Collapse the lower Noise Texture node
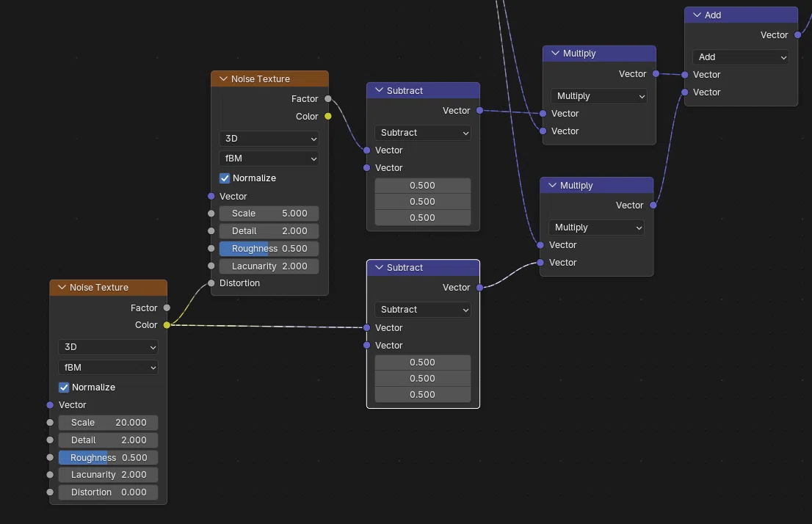The height and width of the screenshot is (524, 812). (x=62, y=287)
